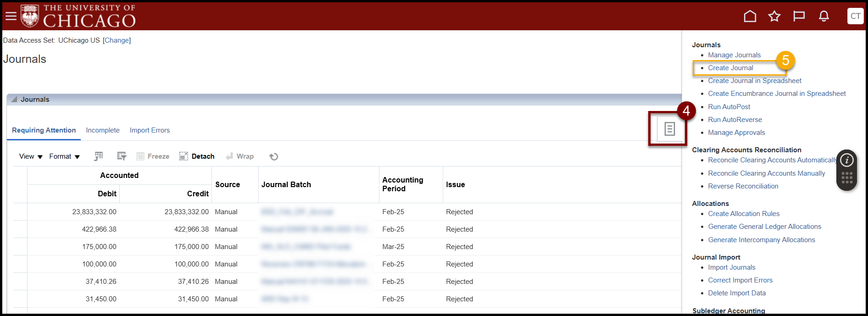Image resolution: width=868 pixels, height=316 pixels.
Task: Click the info guide widget icon
Action: (847, 160)
